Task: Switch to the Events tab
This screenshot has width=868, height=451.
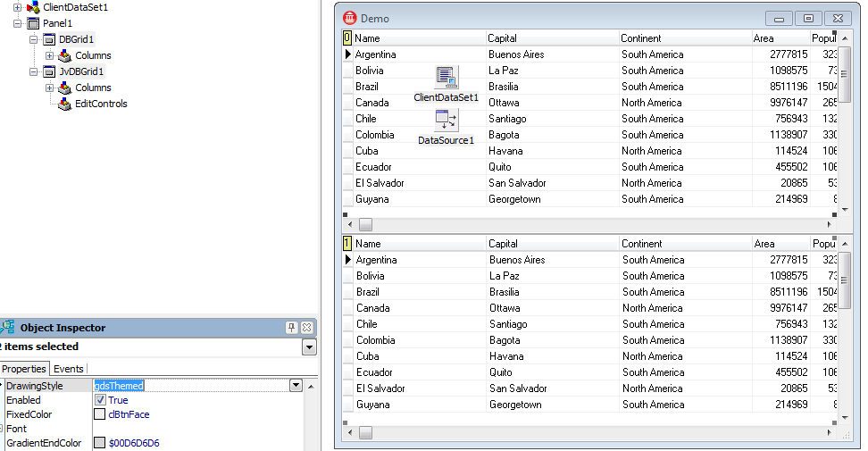Action: [69, 369]
